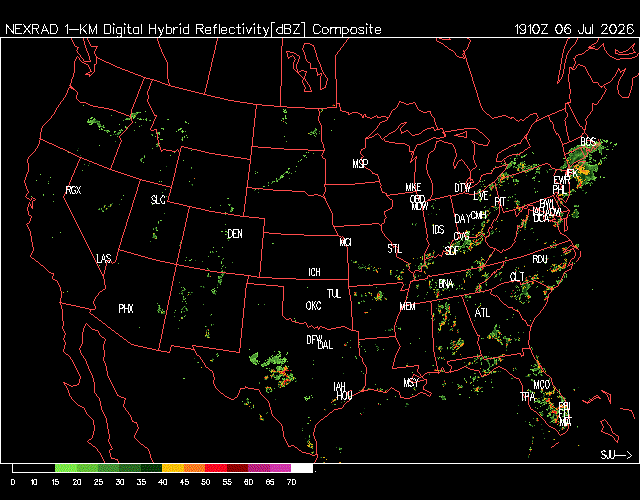
Task: Select the LAS airport label
Action: click(x=104, y=258)
